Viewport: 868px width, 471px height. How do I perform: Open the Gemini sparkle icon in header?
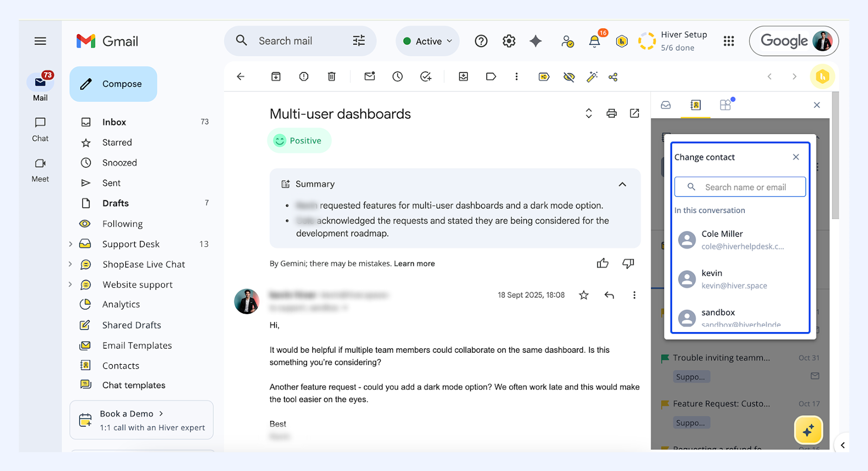[536, 41]
